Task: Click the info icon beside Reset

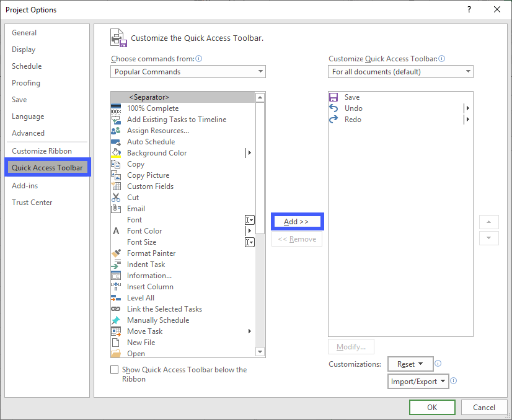Action: [438, 364]
